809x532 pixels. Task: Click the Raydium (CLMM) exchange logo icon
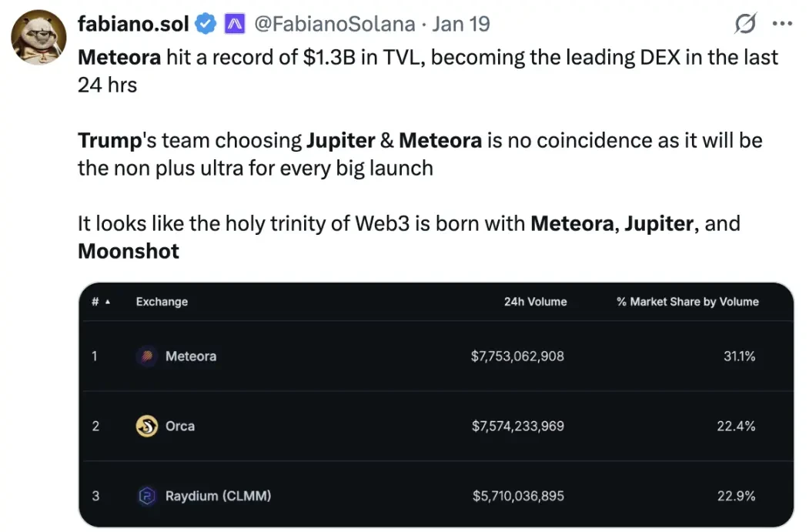(x=149, y=497)
